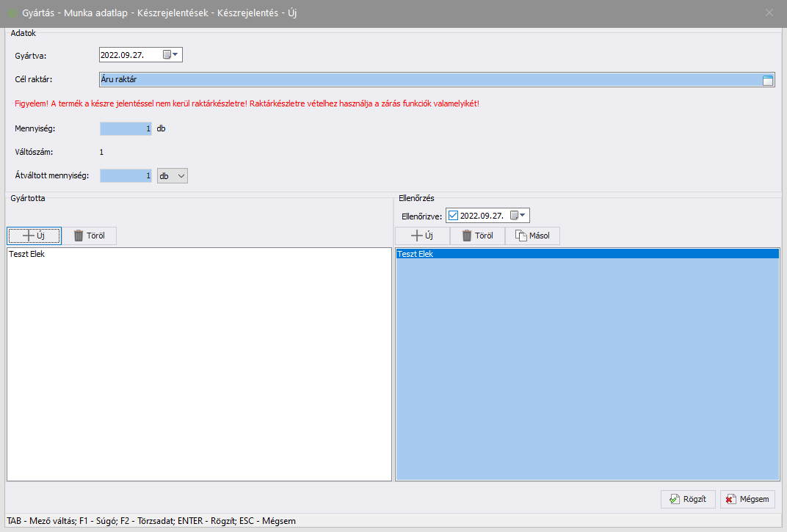Click the Ellenőrizve date text
Viewport: 787px width, 532px height.
482,216
